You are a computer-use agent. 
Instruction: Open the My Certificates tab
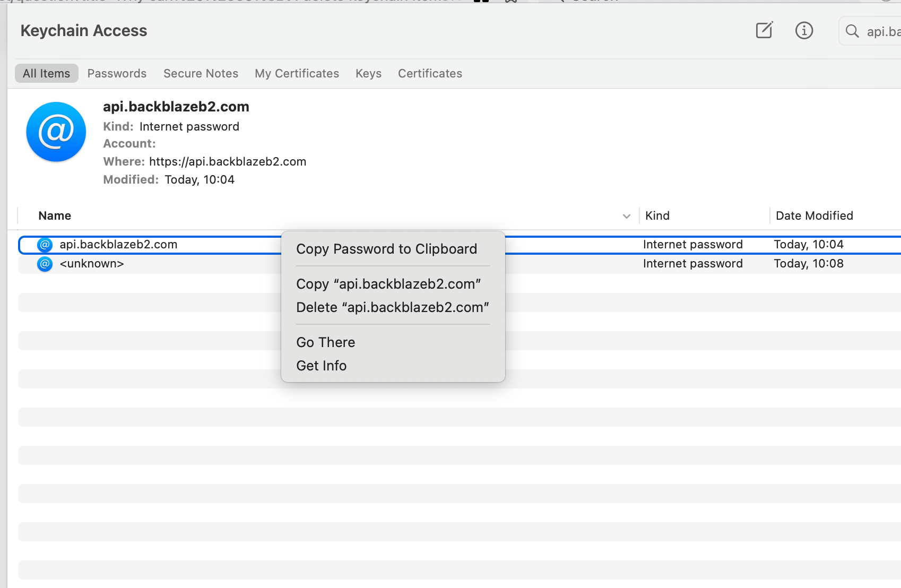(x=297, y=73)
